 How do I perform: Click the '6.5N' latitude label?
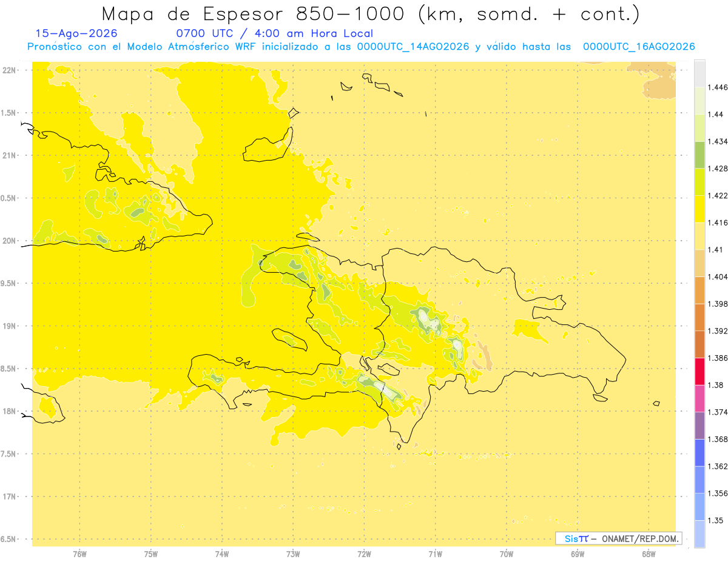click(x=9, y=539)
